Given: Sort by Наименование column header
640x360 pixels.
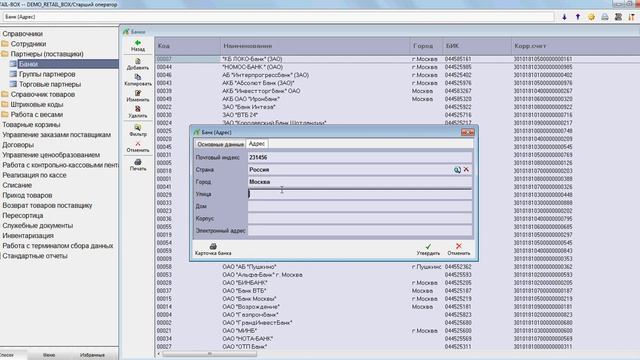Looking at the screenshot, I should (x=315, y=46).
